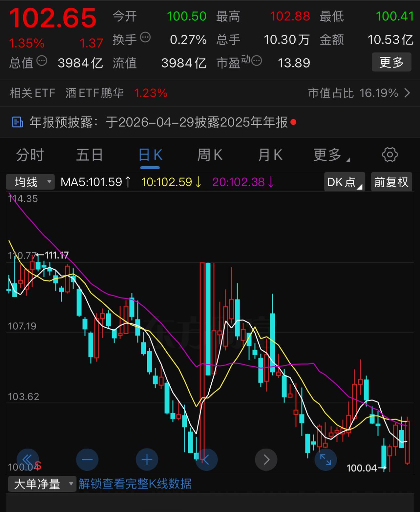Image resolution: width=420 pixels, height=512 pixels.
Task: Expand chart to fullscreen with diagonal arrows icon
Action: tap(325, 460)
